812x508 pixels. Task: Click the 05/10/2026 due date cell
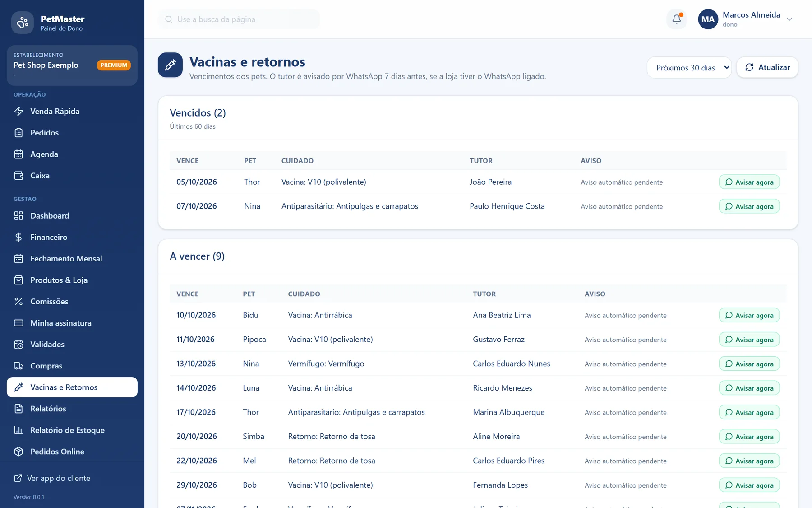point(197,182)
